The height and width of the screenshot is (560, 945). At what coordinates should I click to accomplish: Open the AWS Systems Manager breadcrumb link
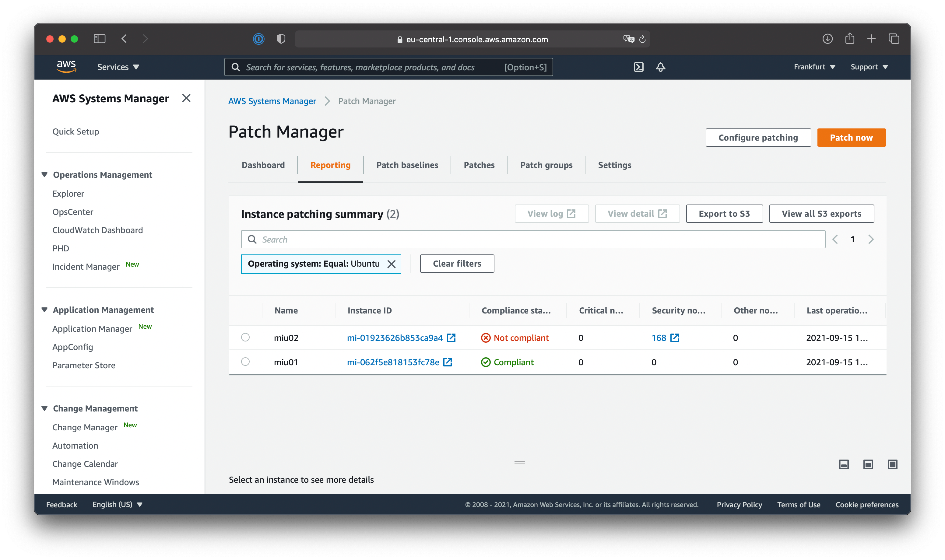tap(272, 101)
